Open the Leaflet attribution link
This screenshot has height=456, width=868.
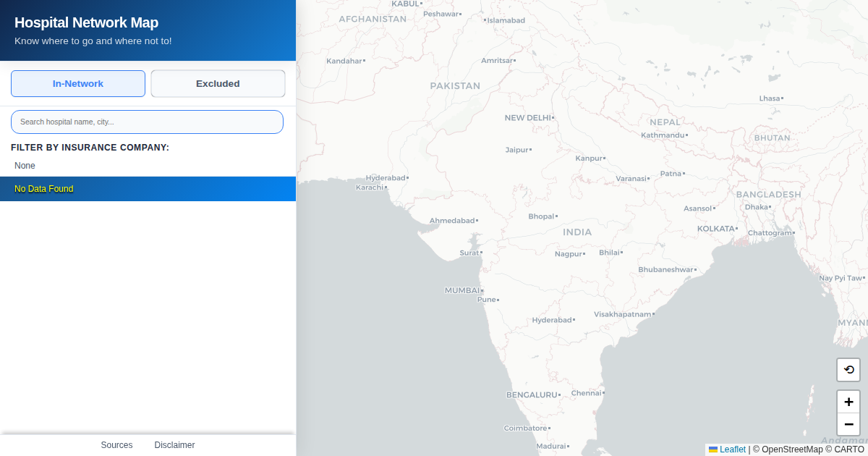pos(732,449)
